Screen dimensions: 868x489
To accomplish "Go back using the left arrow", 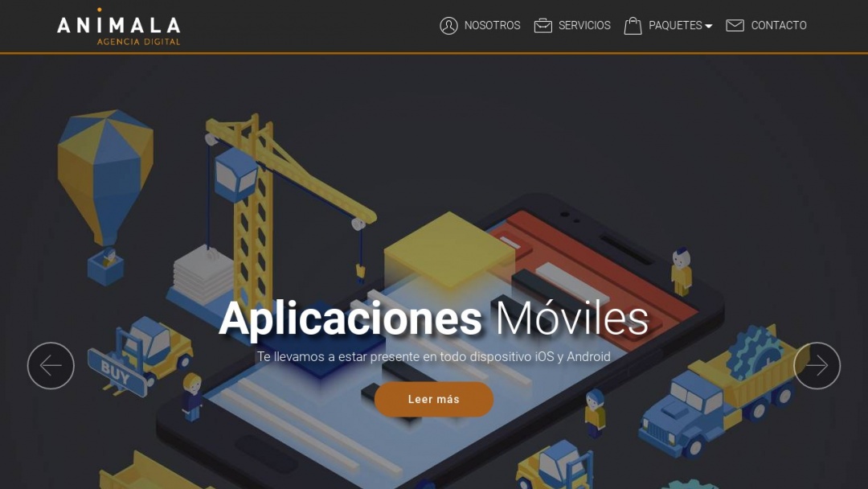I will pyautogui.click(x=51, y=365).
